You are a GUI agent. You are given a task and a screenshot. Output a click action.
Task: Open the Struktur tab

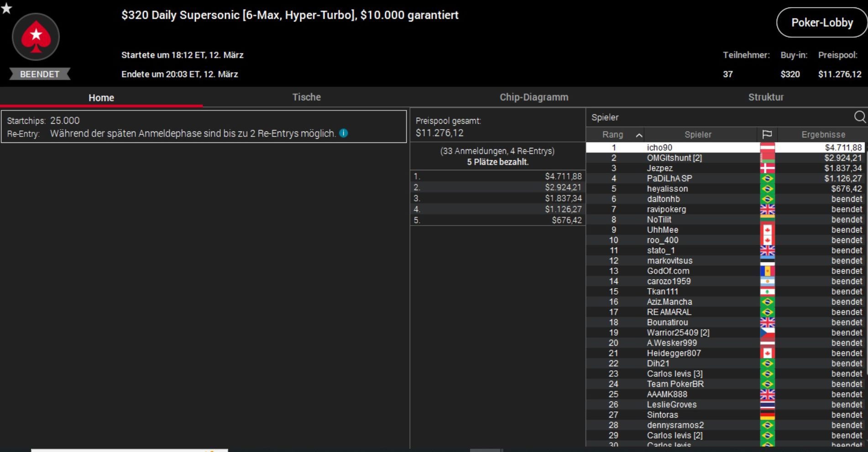point(766,97)
